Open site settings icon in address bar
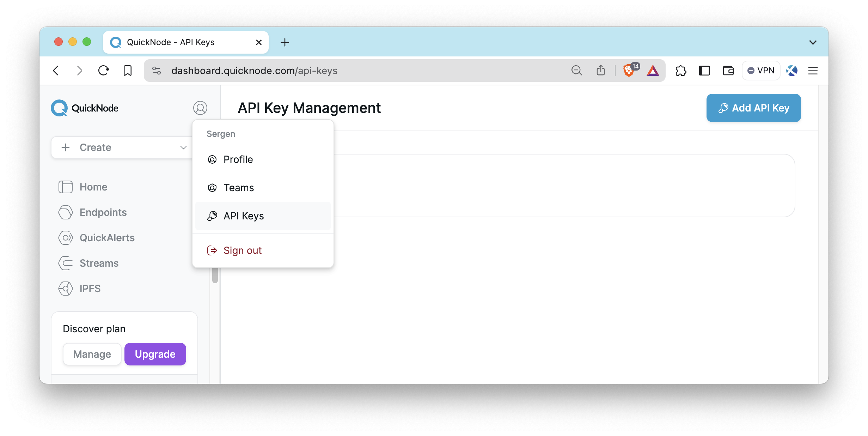 pyautogui.click(x=157, y=71)
